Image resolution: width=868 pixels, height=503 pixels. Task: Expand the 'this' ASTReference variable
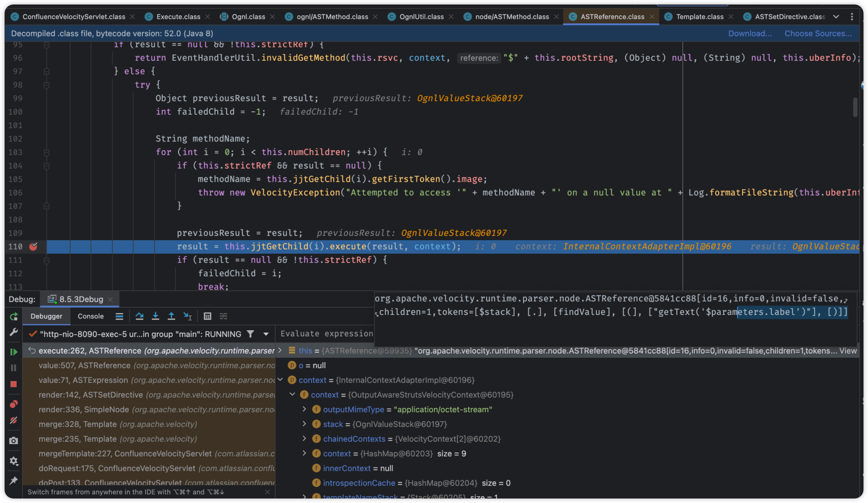click(x=280, y=350)
